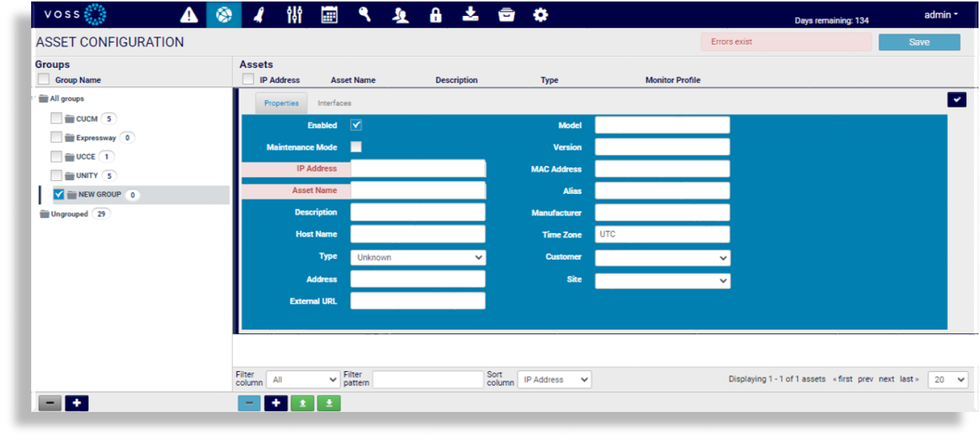The width and height of the screenshot is (980, 440).
Task: Expand the Customer dropdown
Action: coord(662,257)
